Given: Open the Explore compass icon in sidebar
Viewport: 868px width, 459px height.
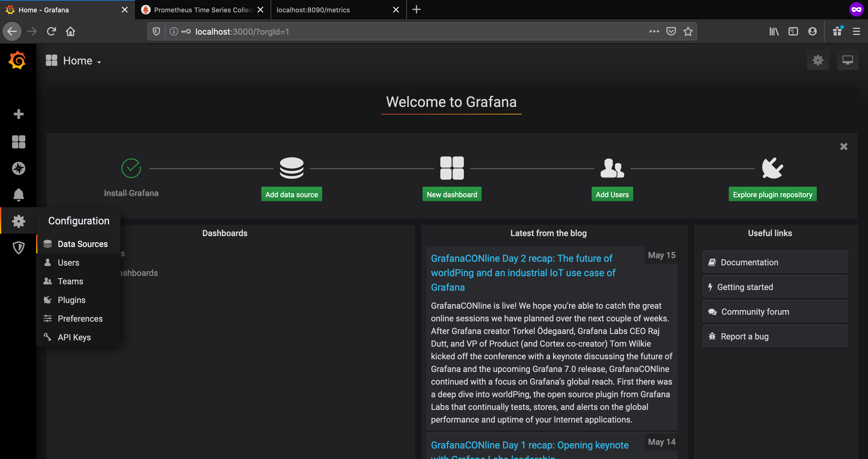Looking at the screenshot, I should coord(18,168).
